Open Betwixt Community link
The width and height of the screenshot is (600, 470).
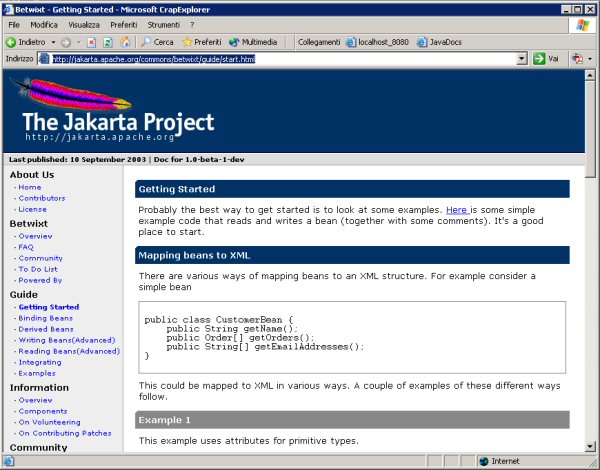point(41,258)
